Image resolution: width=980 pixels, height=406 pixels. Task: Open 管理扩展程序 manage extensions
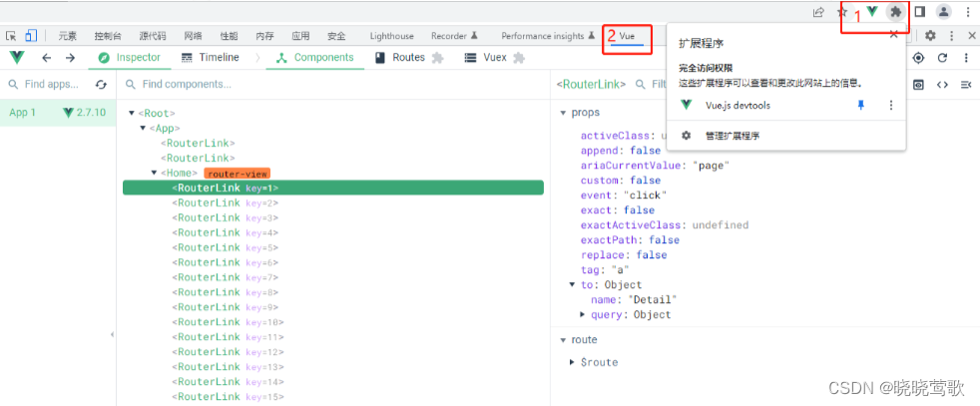click(733, 136)
